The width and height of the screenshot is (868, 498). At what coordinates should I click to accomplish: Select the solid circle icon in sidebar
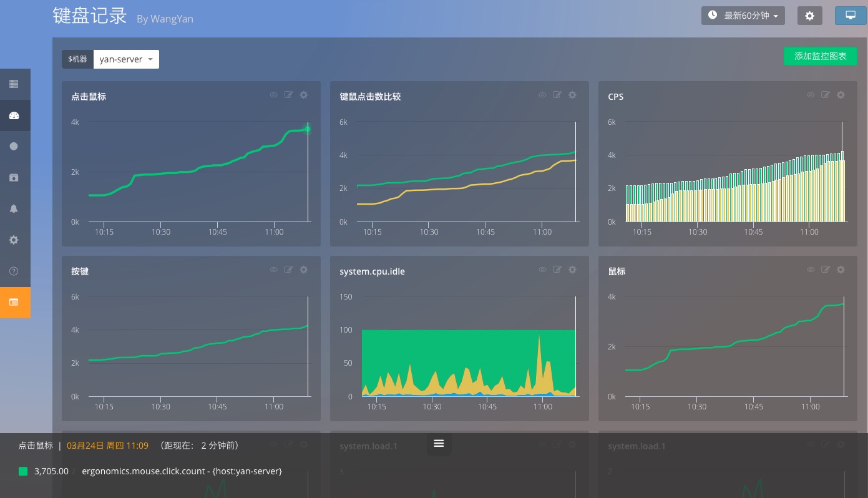pos(14,146)
